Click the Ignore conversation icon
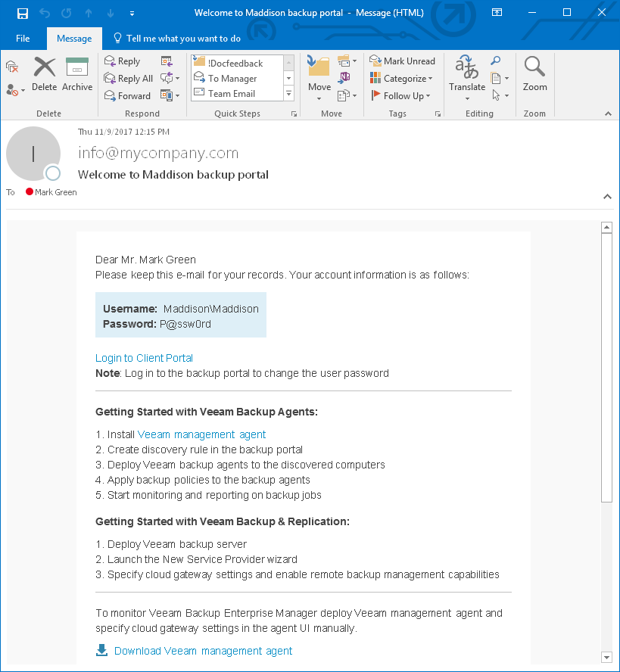The height and width of the screenshot is (672, 620). [x=12, y=67]
